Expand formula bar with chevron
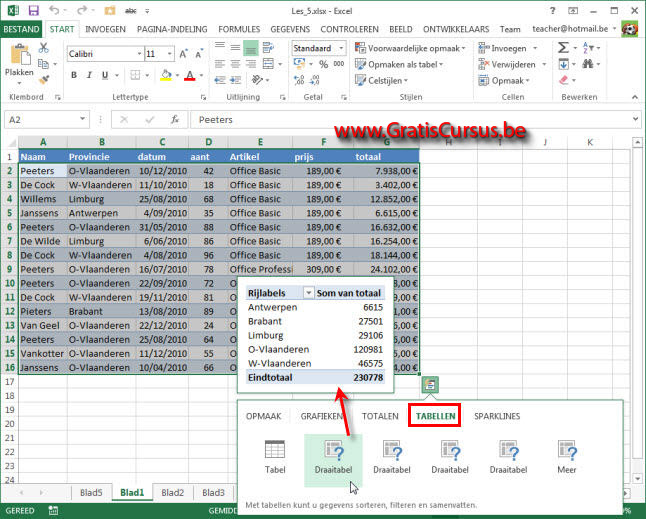The image size is (646, 519). (x=635, y=119)
